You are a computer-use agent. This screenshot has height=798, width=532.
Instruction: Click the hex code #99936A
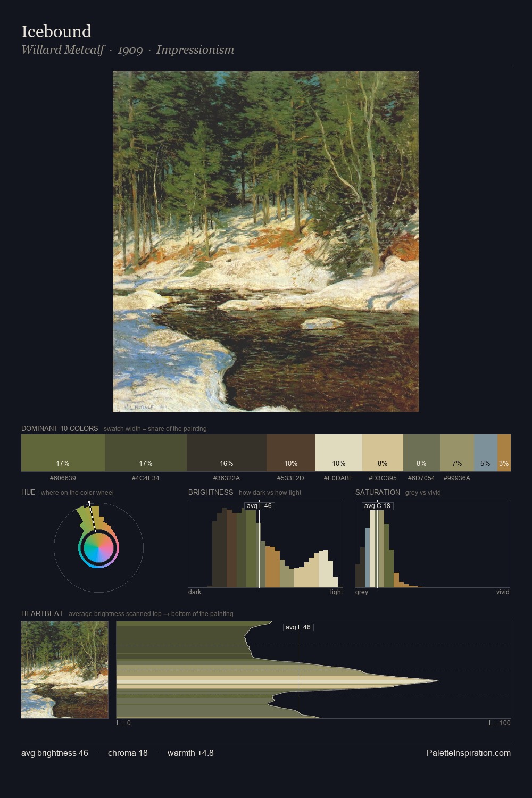tap(457, 478)
